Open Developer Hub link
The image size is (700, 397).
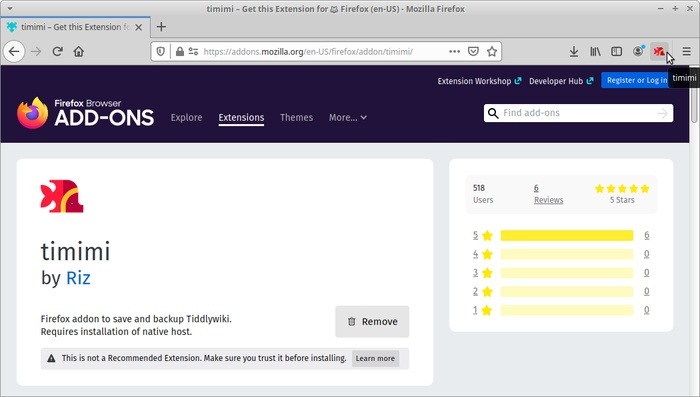(561, 81)
